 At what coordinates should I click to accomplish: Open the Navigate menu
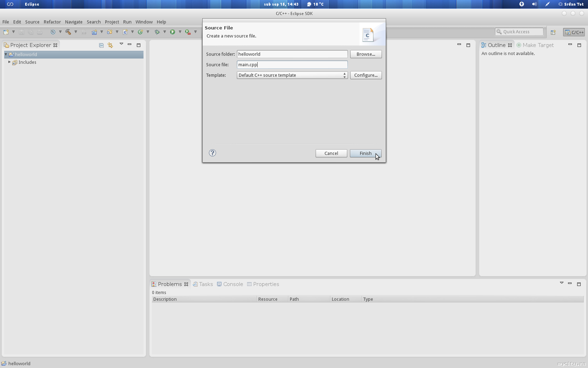click(x=74, y=22)
